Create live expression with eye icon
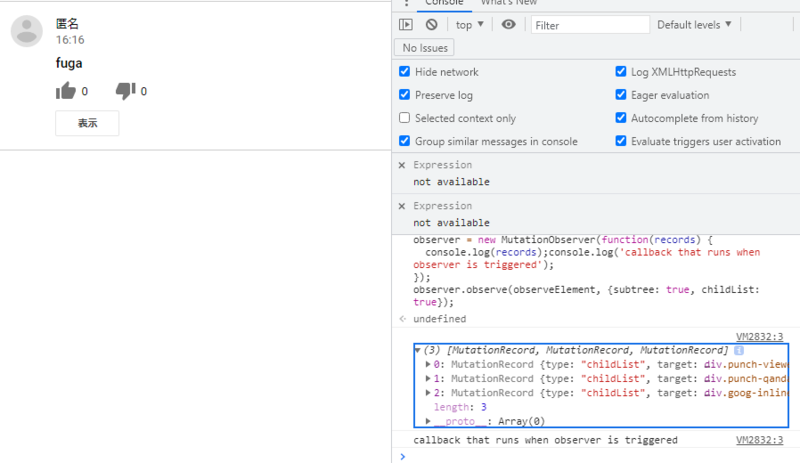This screenshot has height=463, width=800. (508, 25)
